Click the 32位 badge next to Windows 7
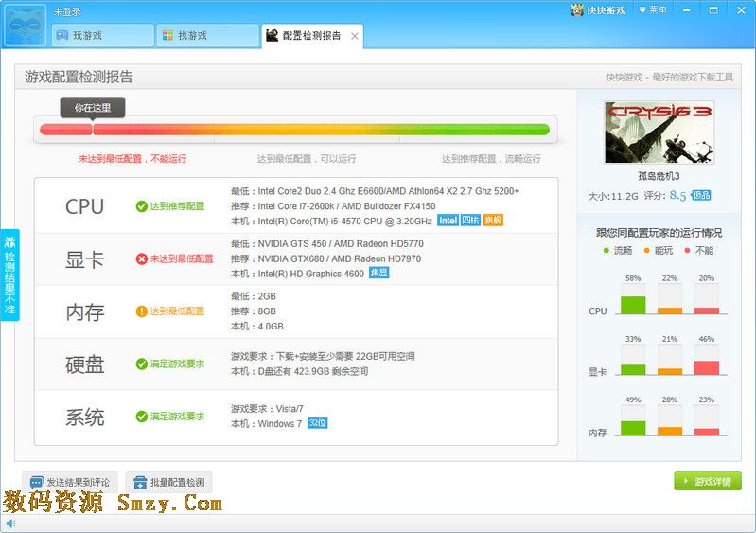Screen dimensions: 756x533 pos(318,423)
